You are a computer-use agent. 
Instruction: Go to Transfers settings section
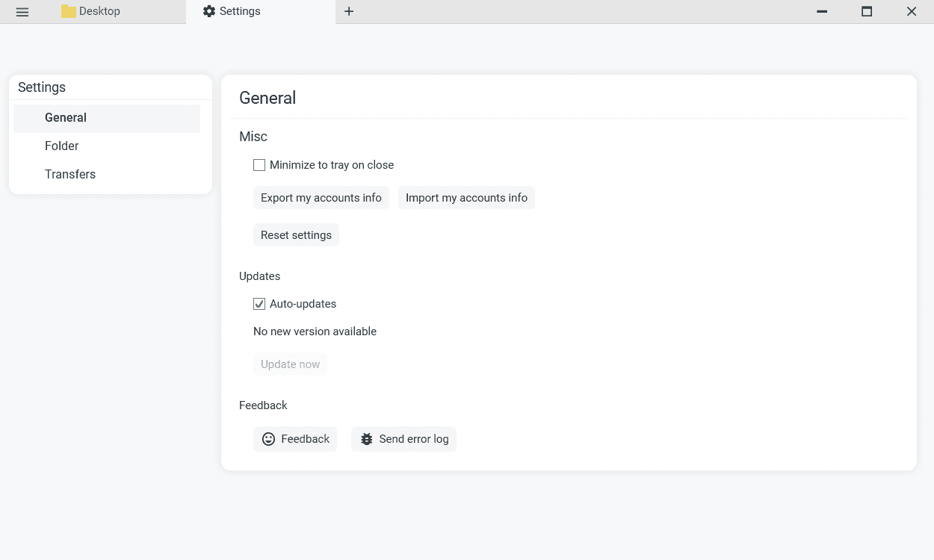pyautogui.click(x=70, y=175)
